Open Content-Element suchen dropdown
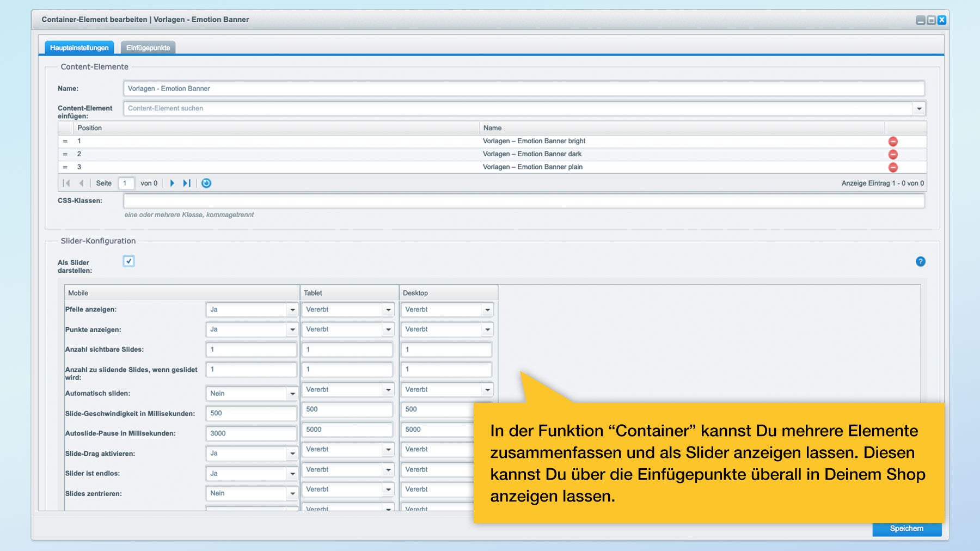Image resolution: width=980 pixels, height=551 pixels. [919, 108]
